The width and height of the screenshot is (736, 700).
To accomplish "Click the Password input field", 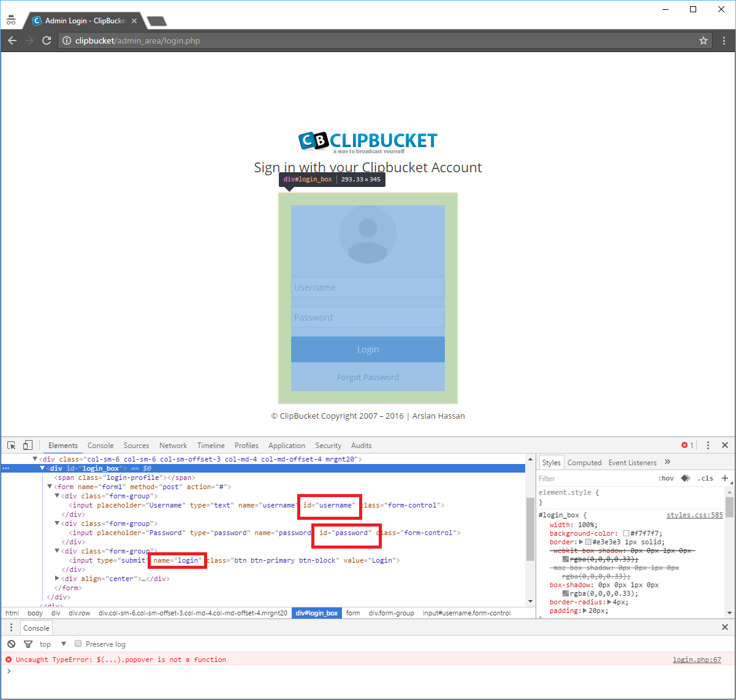I will 368,317.
